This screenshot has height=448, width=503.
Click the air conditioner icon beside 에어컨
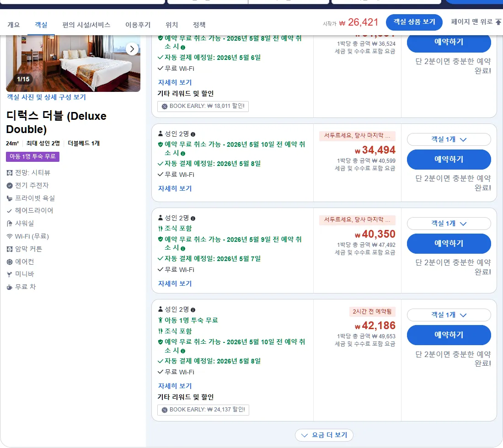tap(10, 262)
